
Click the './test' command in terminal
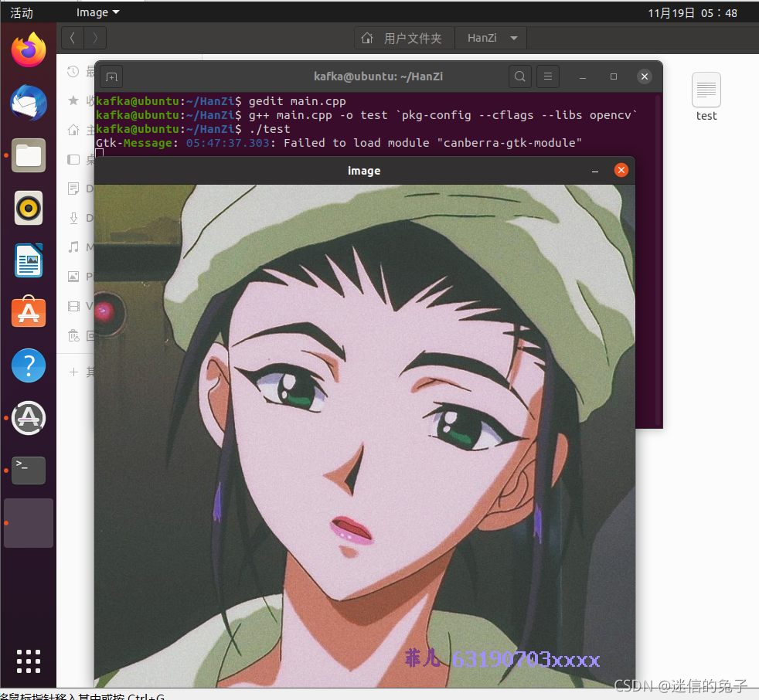click(270, 129)
